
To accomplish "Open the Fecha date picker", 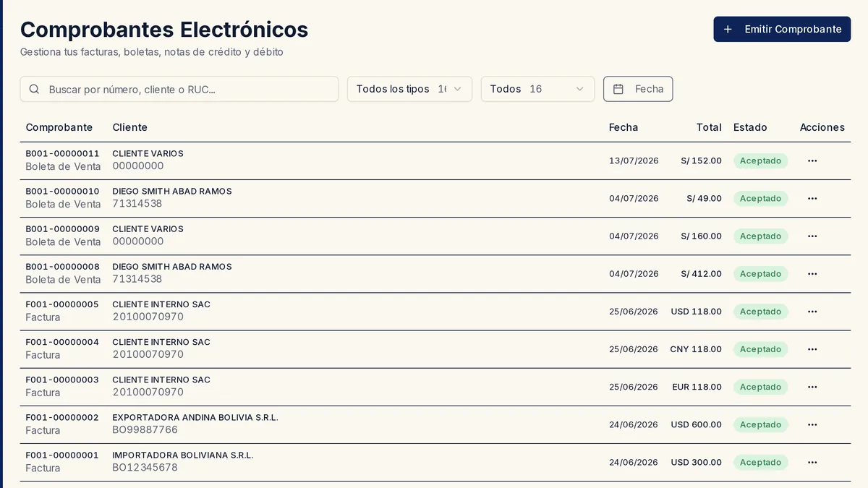I will tap(638, 89).
